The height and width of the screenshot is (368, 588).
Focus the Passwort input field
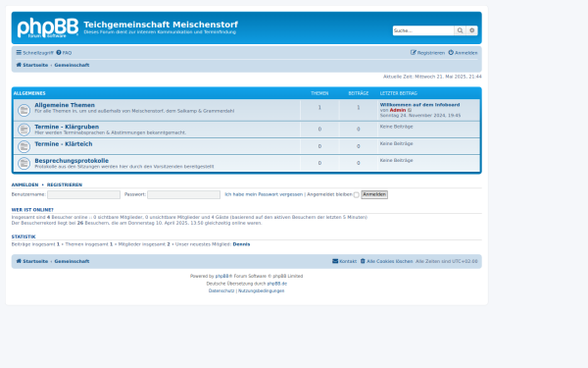(184, 194)
